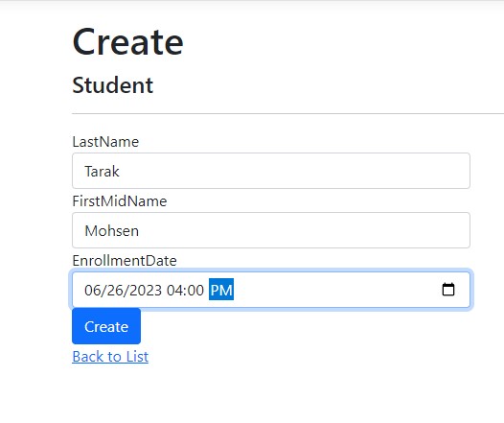Select the highlighted PM segment in EnrollmentDate

pyautogui.click(x=221, y=290)
